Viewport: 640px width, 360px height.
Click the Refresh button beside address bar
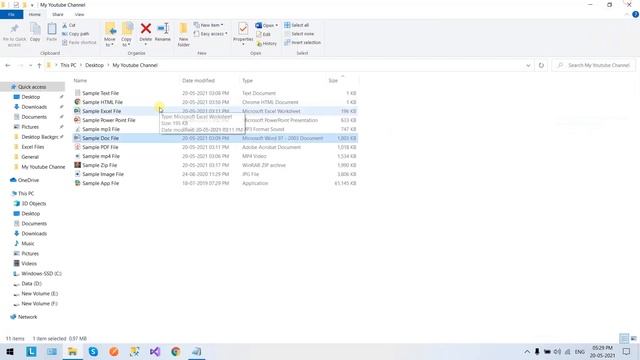click(541, 65)
